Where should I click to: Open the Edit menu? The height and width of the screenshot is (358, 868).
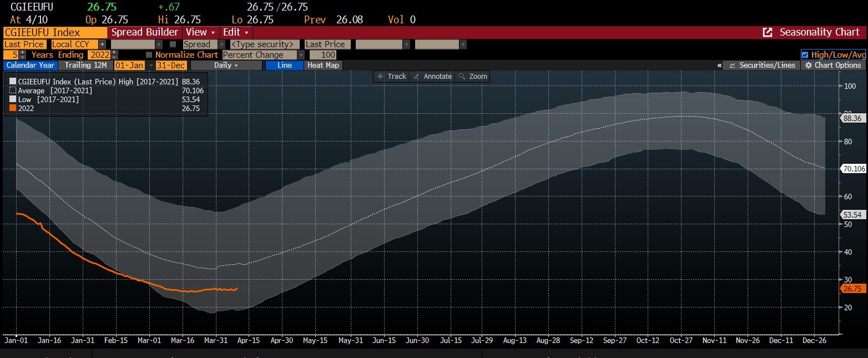235,32
